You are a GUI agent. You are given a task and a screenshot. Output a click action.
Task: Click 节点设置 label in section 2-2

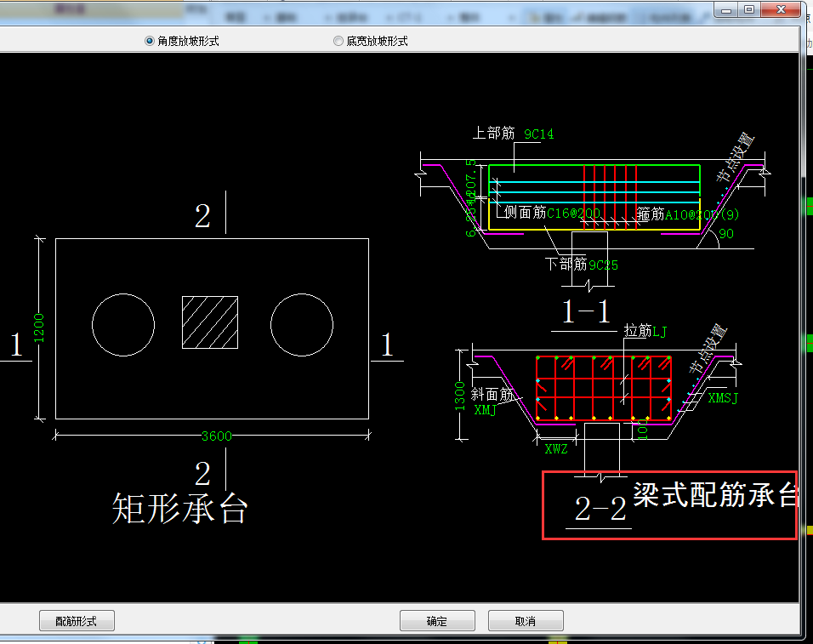click(x=708, y=349)
